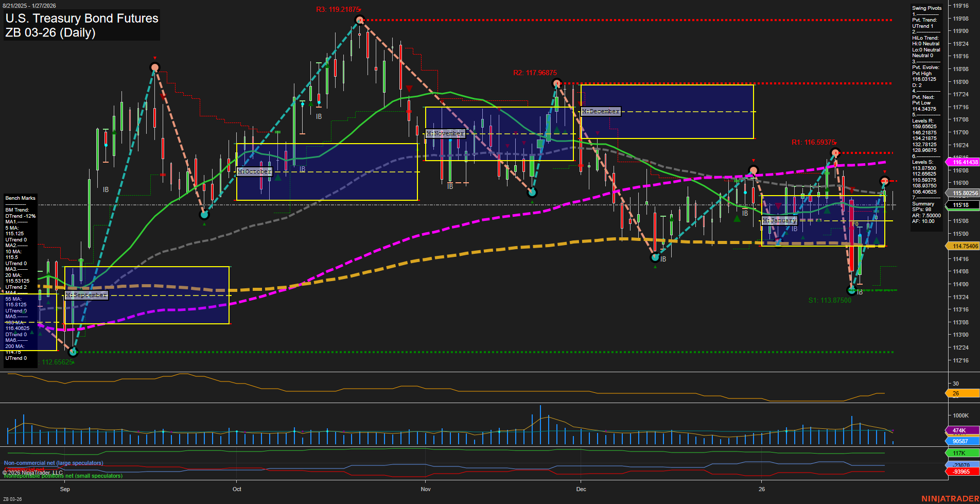Click the IB label inside the January box
Screen dimensions: 980x504
click(x=795, y=228)
